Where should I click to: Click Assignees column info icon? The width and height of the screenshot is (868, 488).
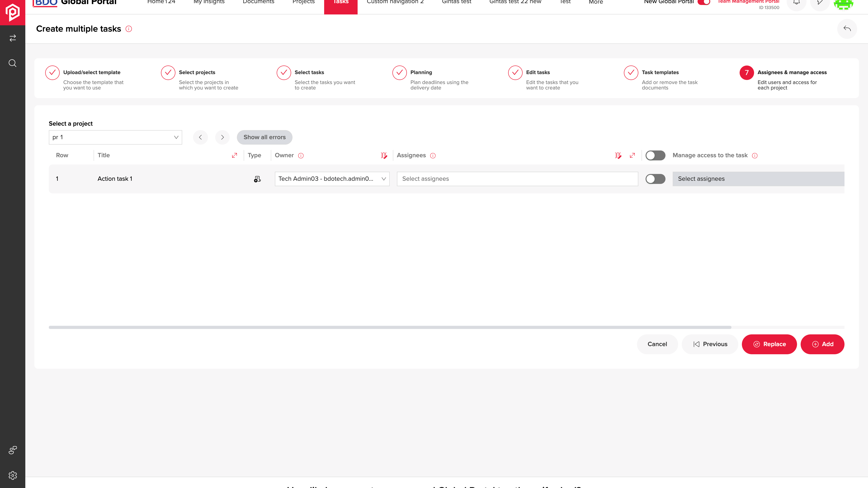click(x=433, y=156)
